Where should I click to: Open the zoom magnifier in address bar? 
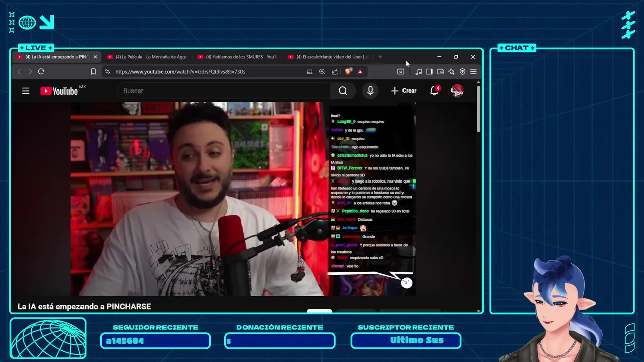(322, 72)
